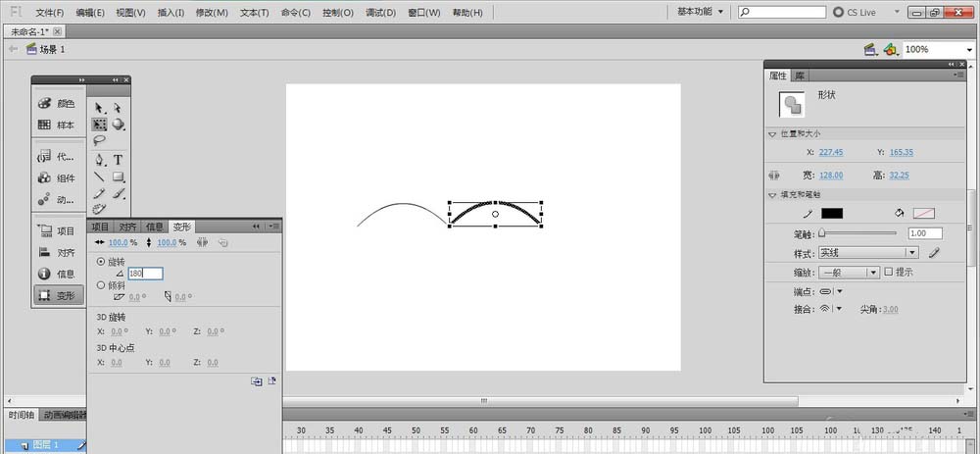The image size is (980, 454).
Task: Pick the Pen tool in the toolbox
Action: pyautogui.click(x=100, y=159)
